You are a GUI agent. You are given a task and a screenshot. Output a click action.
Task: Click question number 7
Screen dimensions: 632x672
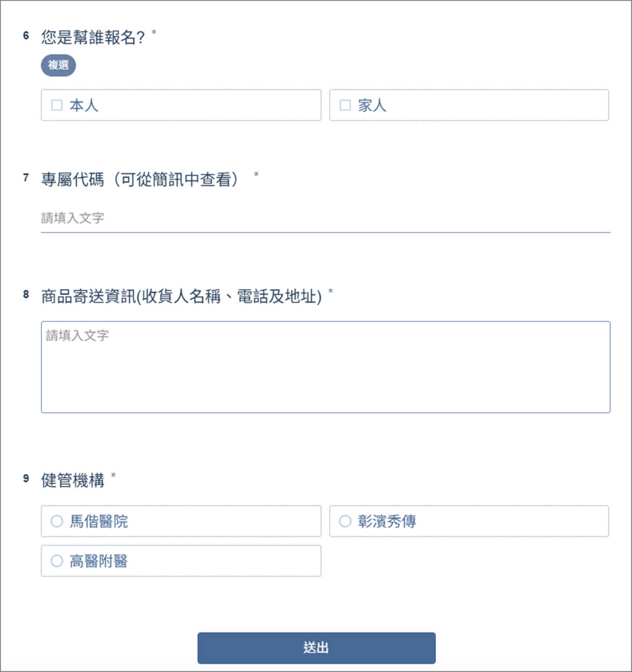pos(26,177)
